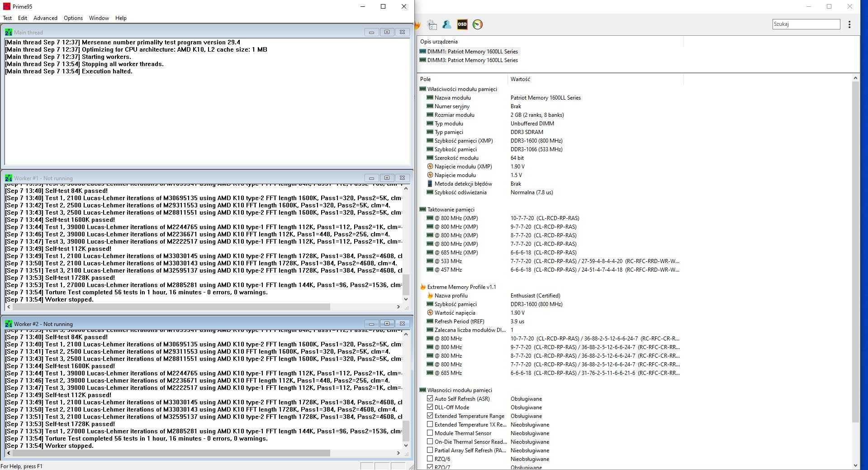Image resolution: width=868 pixels, height=470 pixels.
Task: Open the OSD panel icon
Action: point(462,24)
